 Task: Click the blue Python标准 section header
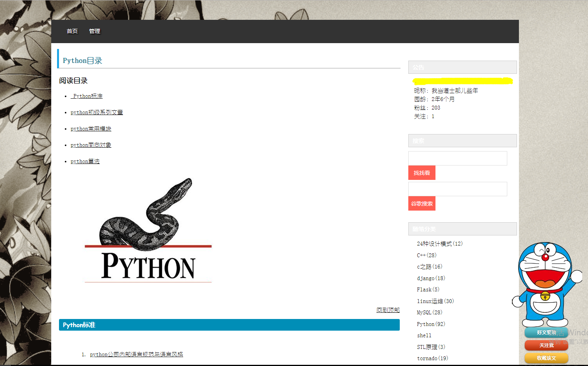229,325
